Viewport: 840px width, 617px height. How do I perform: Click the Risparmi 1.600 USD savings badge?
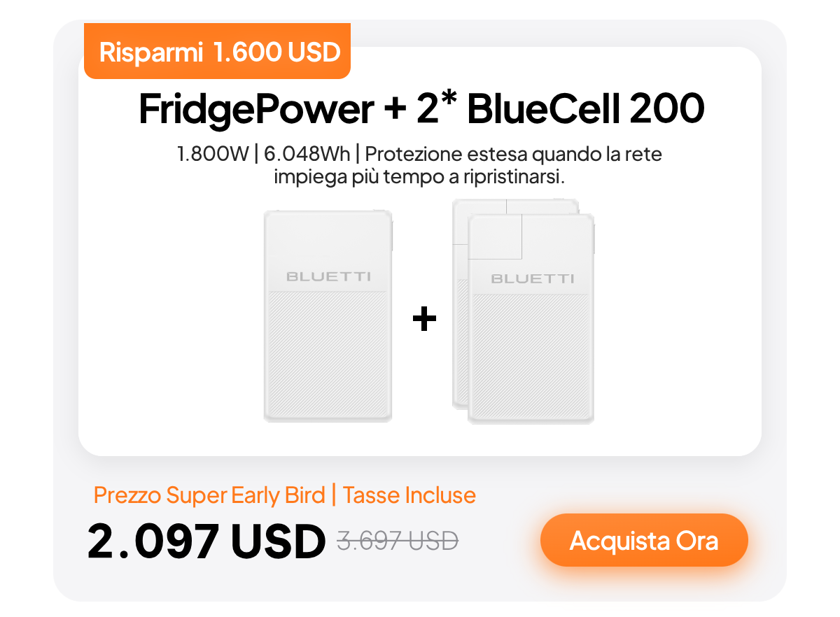(x=217, y=52)
